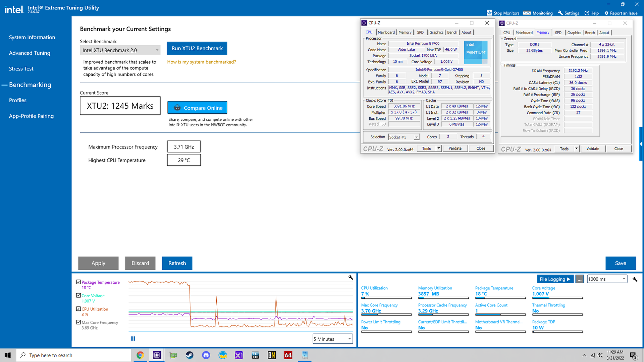This screenshot has width=644, height=362.
Task: Switch to Mainboard tab in left CPU-Z window
Action: coord(386,32)
